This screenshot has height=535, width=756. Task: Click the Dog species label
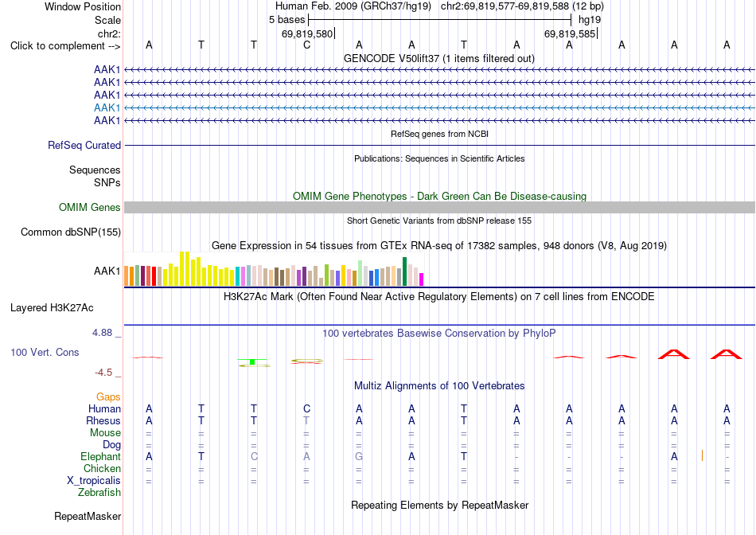click(x=111, y=445)
